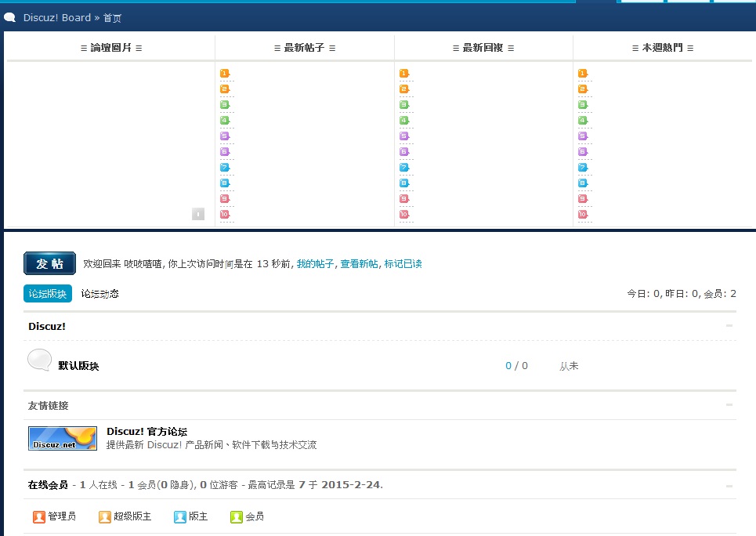Click rank 2 icon in 最新帖子 list
The height and width of the screenshot is (536, 756).
(x=225, y=89)
